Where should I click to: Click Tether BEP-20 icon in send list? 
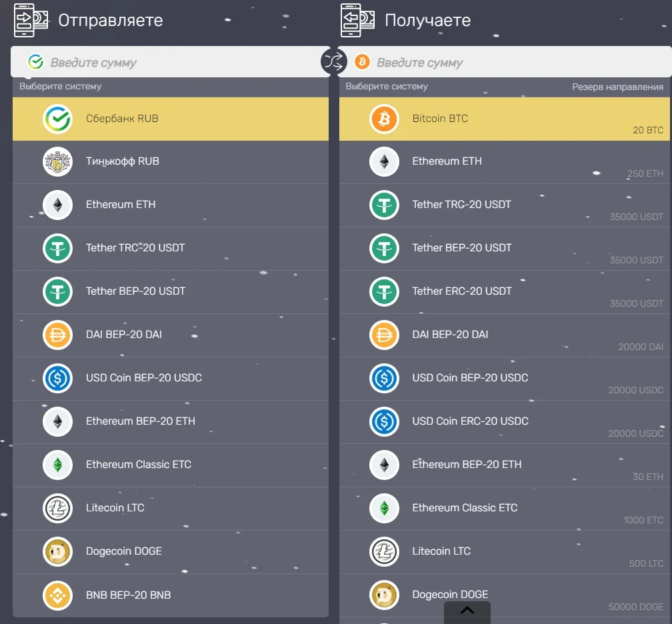coord(57,291)
